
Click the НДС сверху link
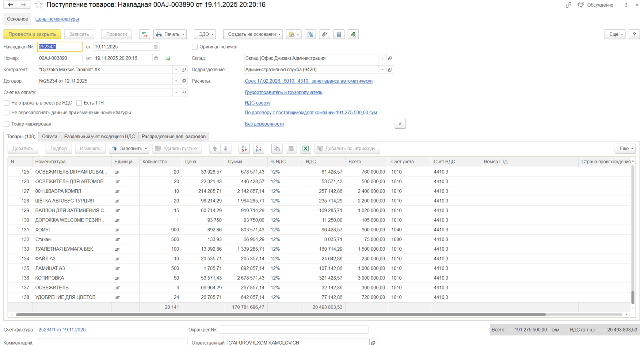coord(258,103)
